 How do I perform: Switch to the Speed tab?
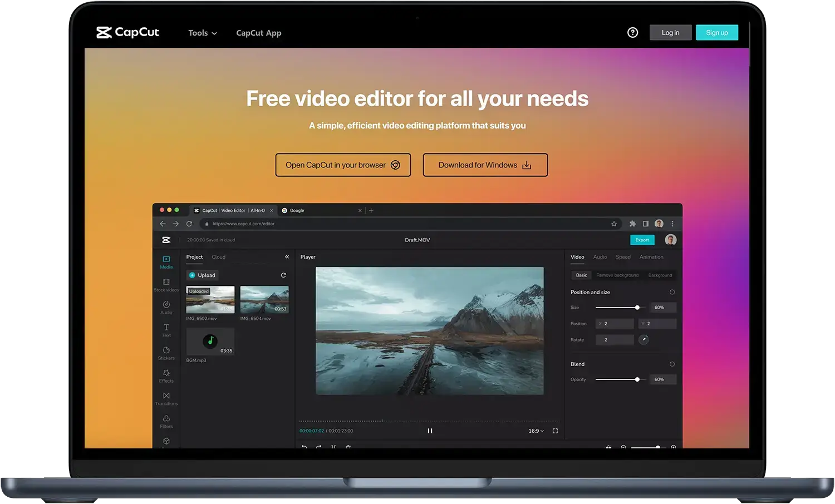click(x=623, y=257)
